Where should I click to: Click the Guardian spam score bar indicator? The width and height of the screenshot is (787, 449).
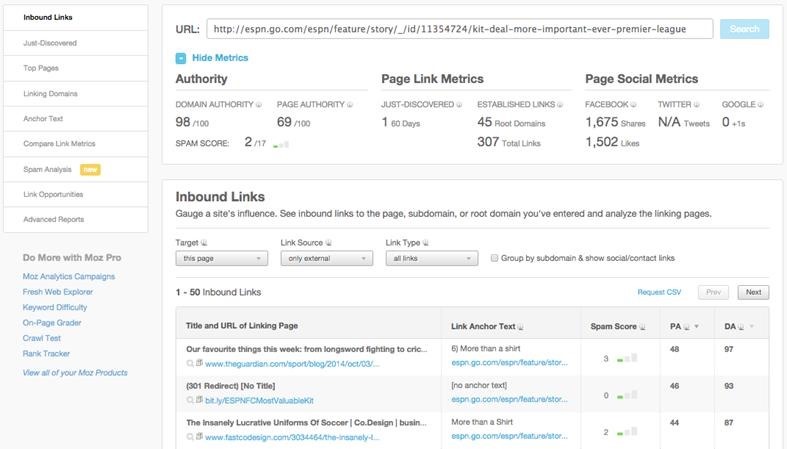(x=627, y=358)
